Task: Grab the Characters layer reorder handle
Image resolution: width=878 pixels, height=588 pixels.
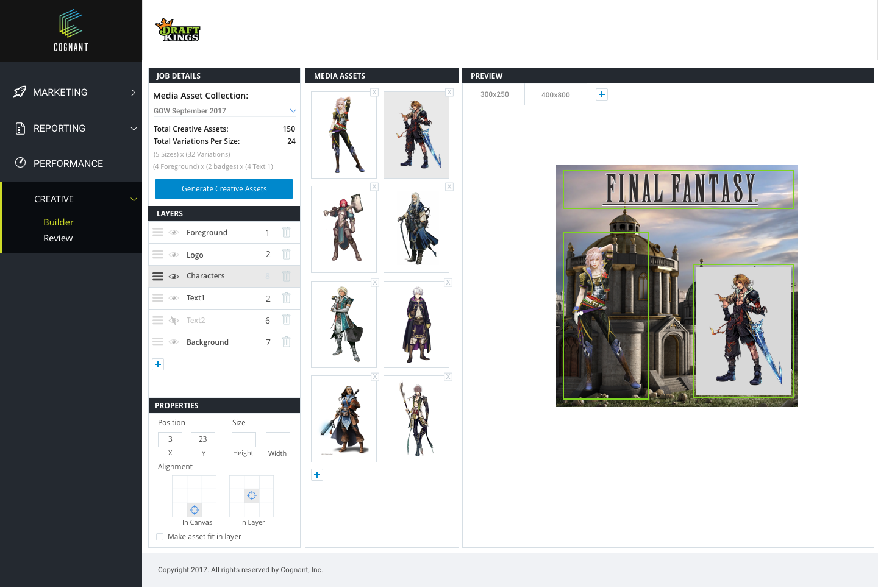Action: click(x=158, y=277)
